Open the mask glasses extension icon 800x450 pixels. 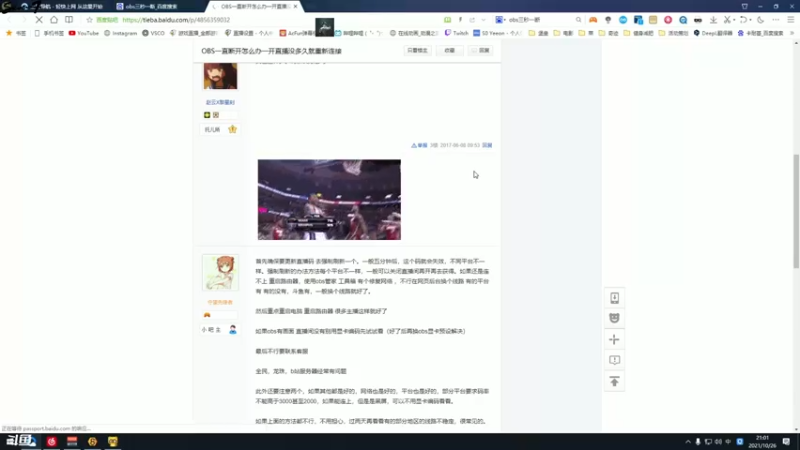point(698,20)
